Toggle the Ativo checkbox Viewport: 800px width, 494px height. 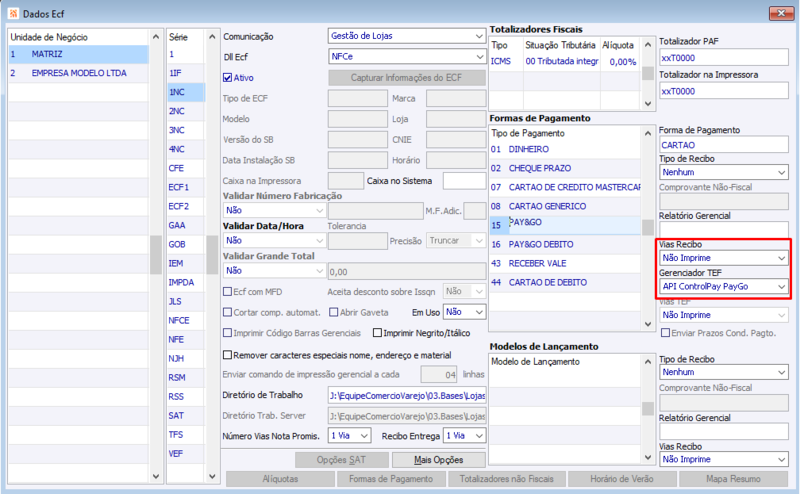[228, 78]
